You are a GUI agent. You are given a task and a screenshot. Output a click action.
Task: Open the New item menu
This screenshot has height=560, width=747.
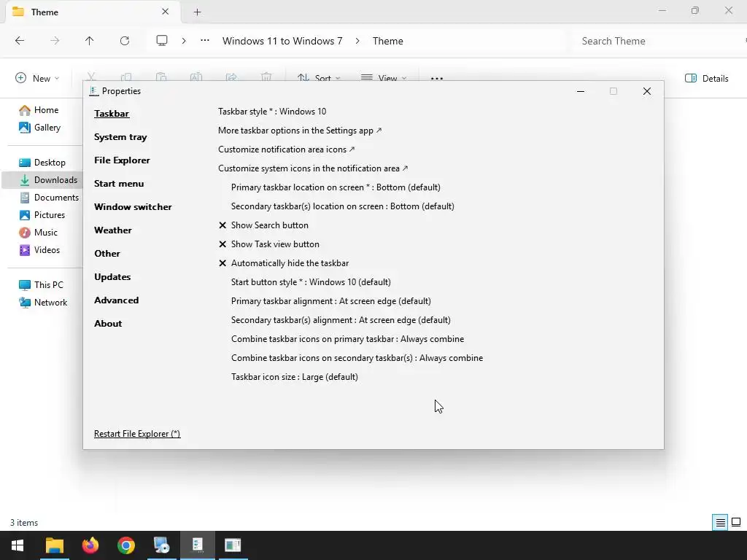tap(37, 78)
